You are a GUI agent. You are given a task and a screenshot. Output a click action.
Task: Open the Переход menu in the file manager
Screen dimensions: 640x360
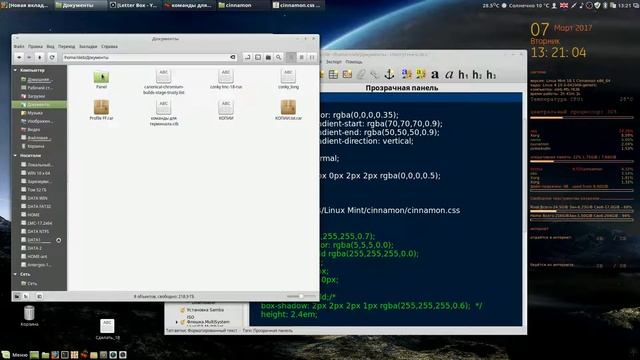(67, 47)
